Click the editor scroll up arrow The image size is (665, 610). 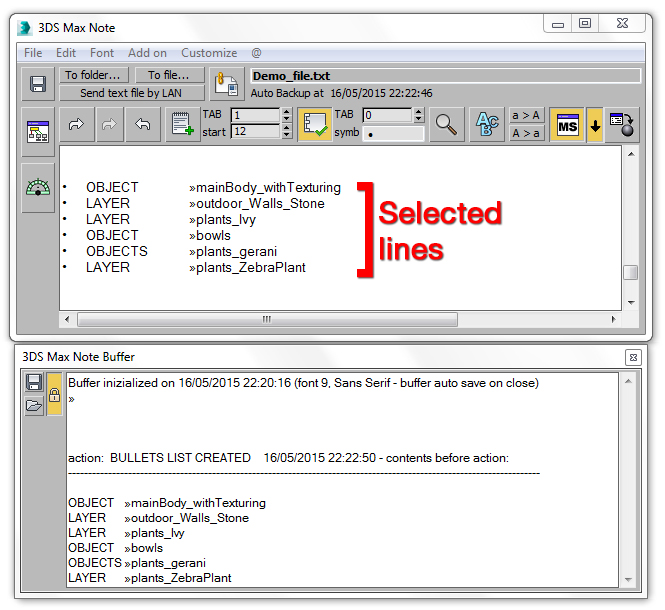[x=631, y=154]
